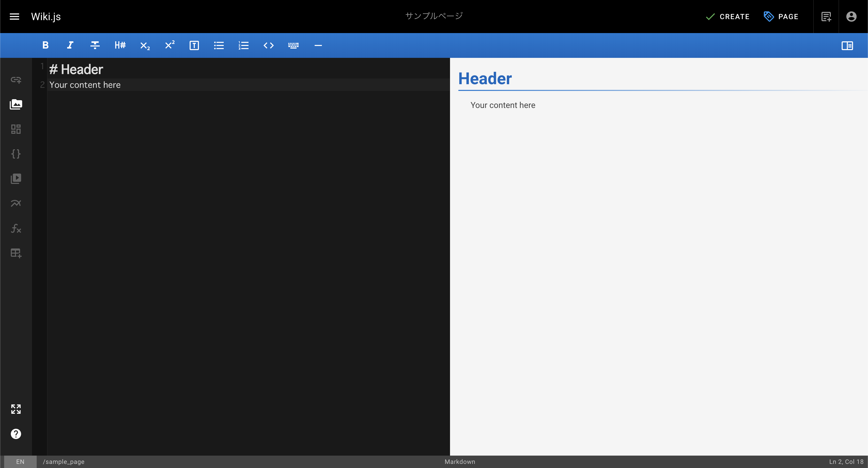Insert an unordered bullet list

[219, 45]
